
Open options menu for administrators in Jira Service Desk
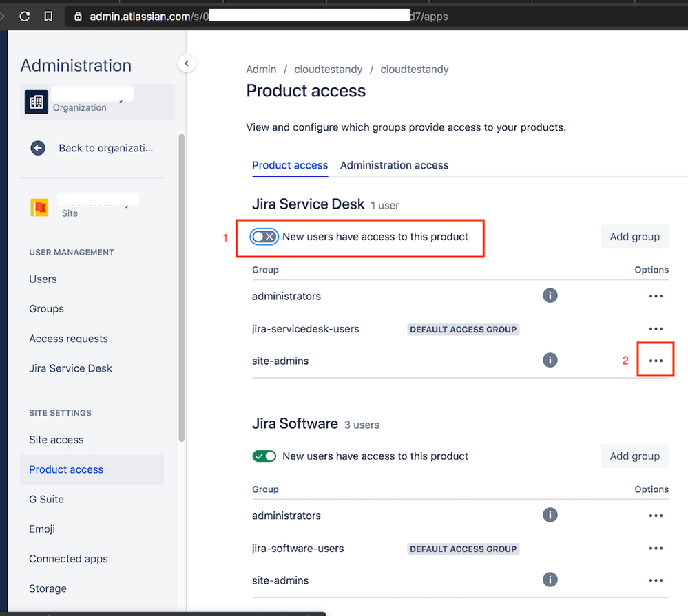click(656, 296)
